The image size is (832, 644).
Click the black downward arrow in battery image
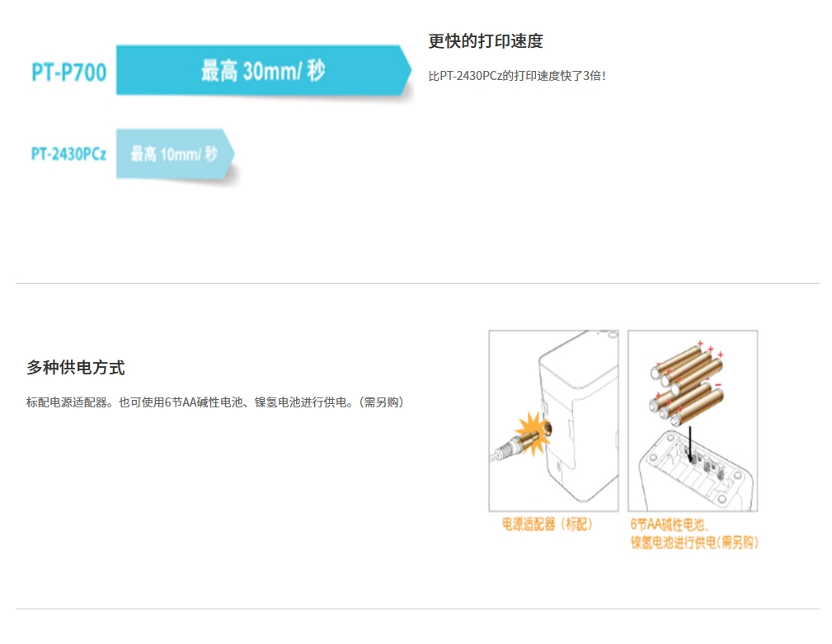[x=690, y=444]
